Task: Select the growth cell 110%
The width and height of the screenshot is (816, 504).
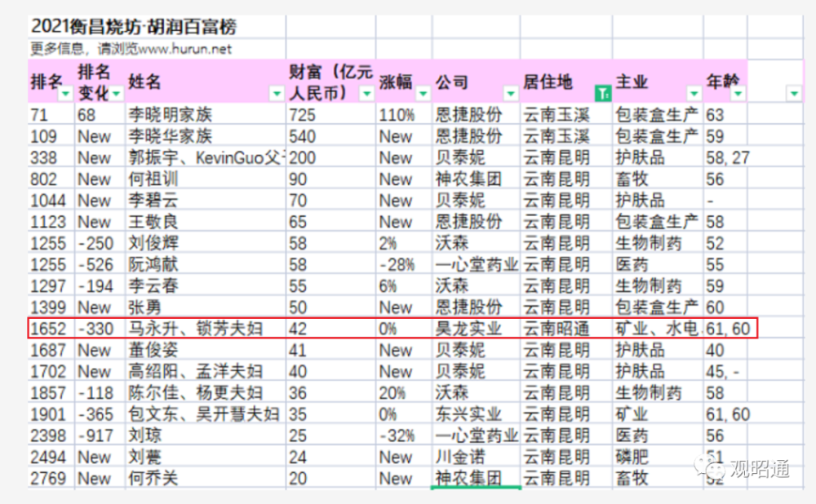Action: pos(405,114)
